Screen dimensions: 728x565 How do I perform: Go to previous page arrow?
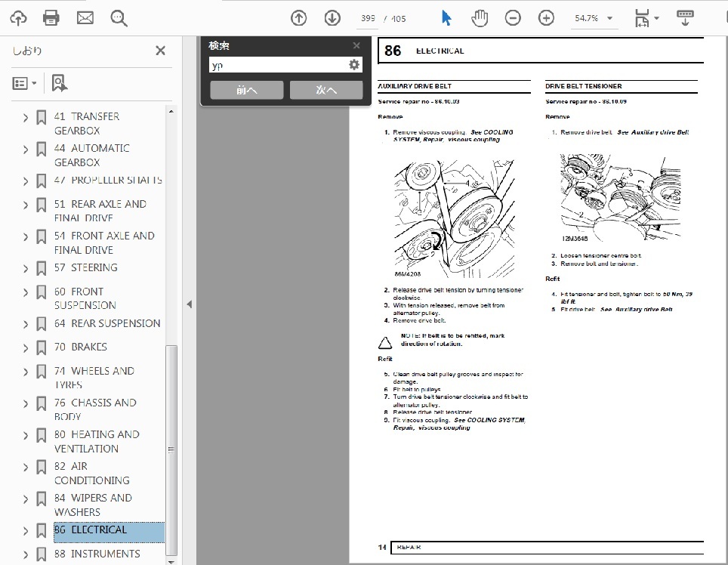pos(298,18)
